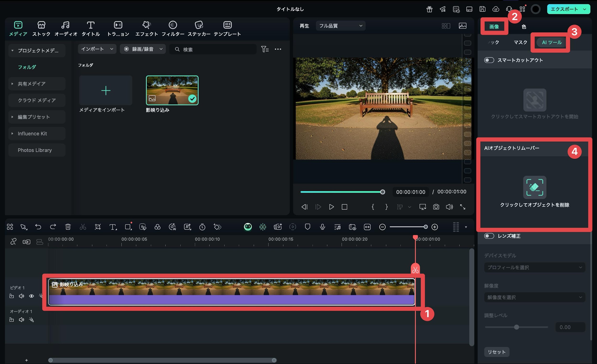Click the timeline layout grid icon
Image resolution: width=597 pixels, height=364 pixels.
[x=10, y=227]
